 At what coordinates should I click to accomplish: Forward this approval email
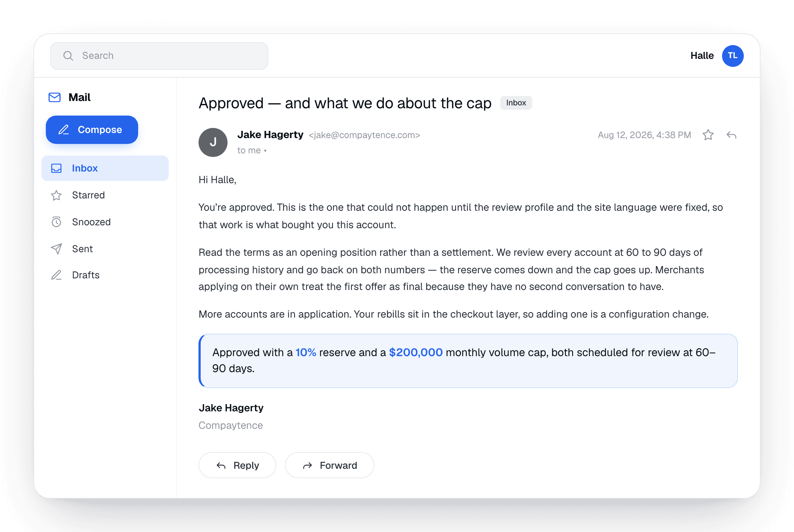coord(330,465)
